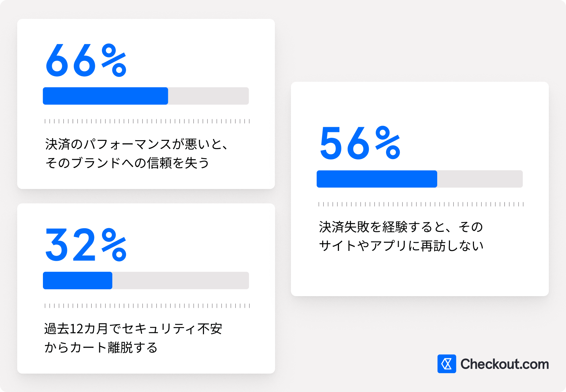Click the gray unfilled part of the 56% bar
Image resolution: width=566 pixels, height=392 pixels.
click(x=479, y=179)
